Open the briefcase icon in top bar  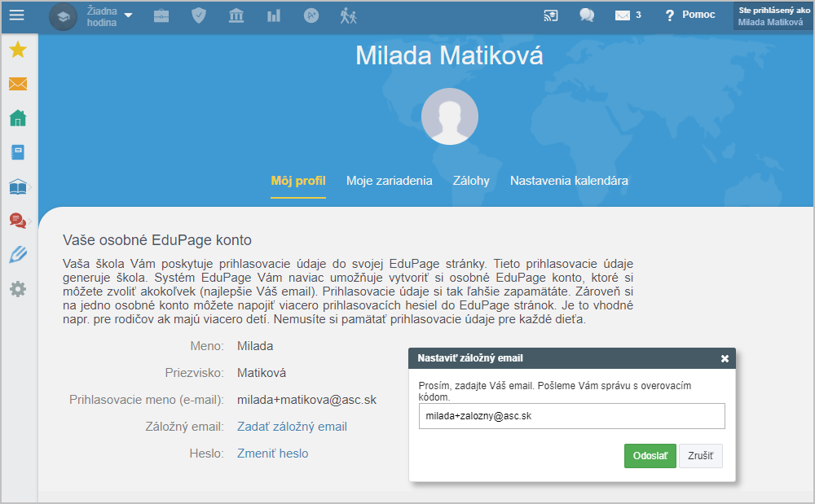(x=161, y=16)
